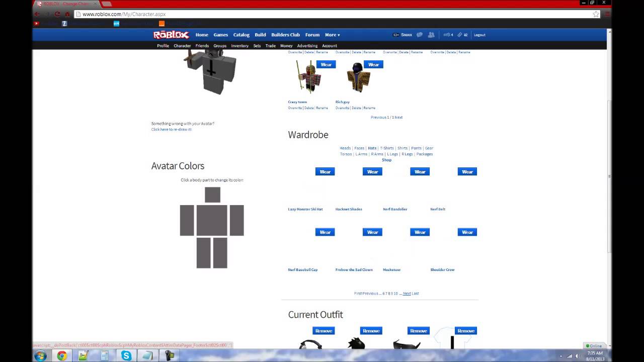The width and height of the screenshot is (644, 362).
Task: Wear the Crazy town outfit
Action: 326,64
